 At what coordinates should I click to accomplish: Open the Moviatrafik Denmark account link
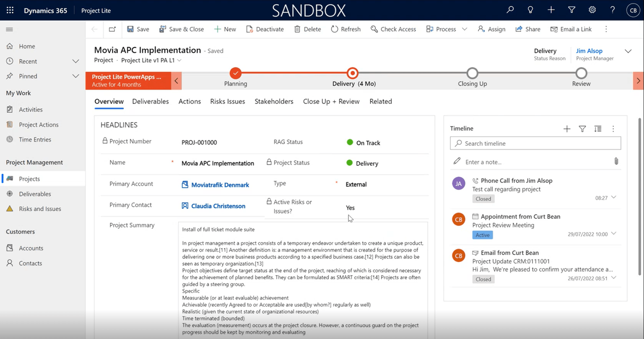220,185
